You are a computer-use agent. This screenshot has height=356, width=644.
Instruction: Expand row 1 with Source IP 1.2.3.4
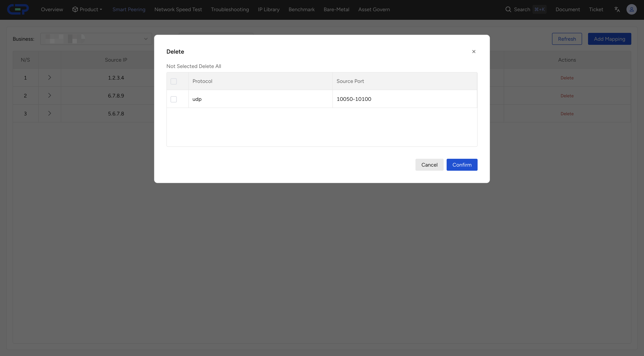click(49, 78)
